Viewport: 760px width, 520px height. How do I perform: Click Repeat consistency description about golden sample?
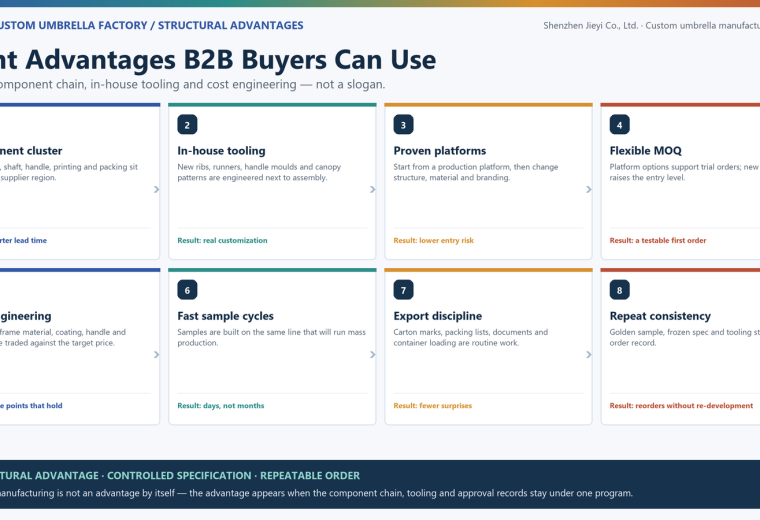click(x=684, y=337)
